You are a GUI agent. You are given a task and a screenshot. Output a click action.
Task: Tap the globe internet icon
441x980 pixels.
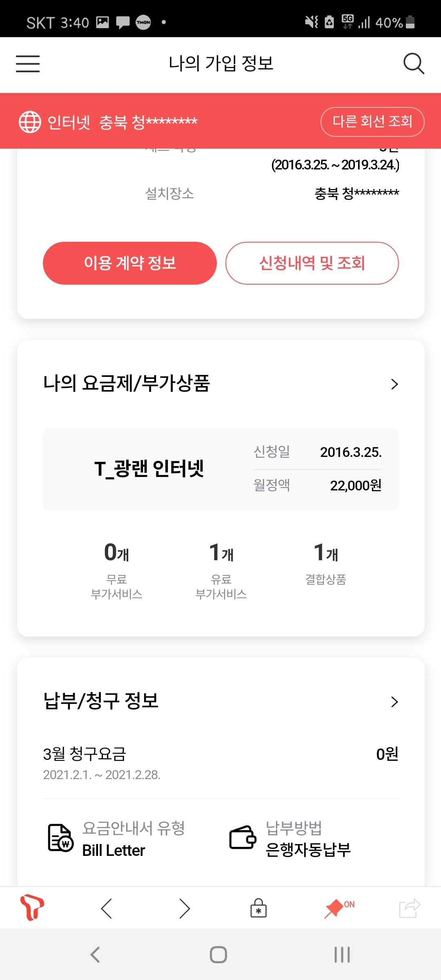coord(30,122)
